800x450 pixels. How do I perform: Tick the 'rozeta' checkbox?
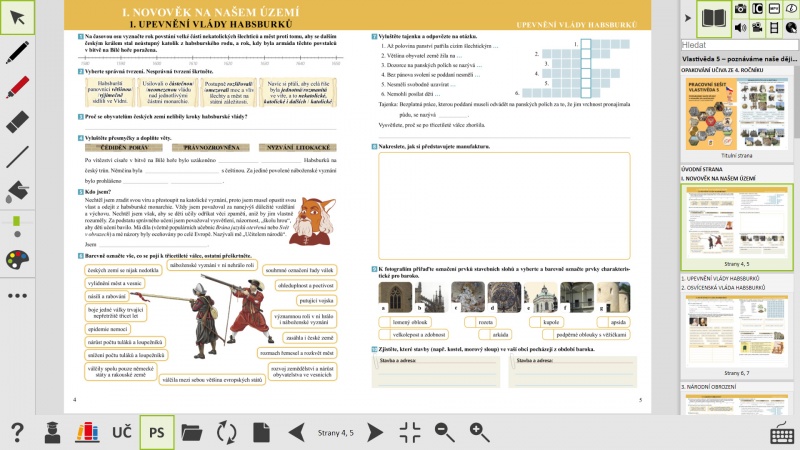click(x=470, y=322)
